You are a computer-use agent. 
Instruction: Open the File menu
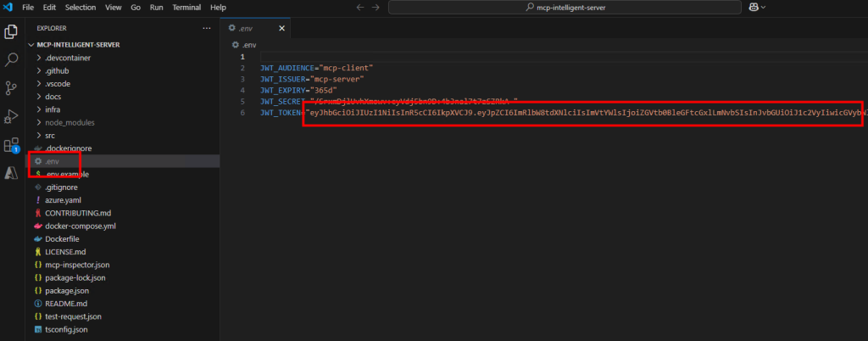click(x=28, y=7)
